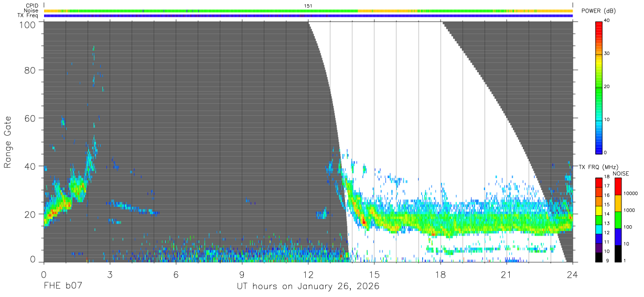The image size is (644, 297).
Task: Click the 12 hour tick on the time axis
Action: tap(308, 274)
